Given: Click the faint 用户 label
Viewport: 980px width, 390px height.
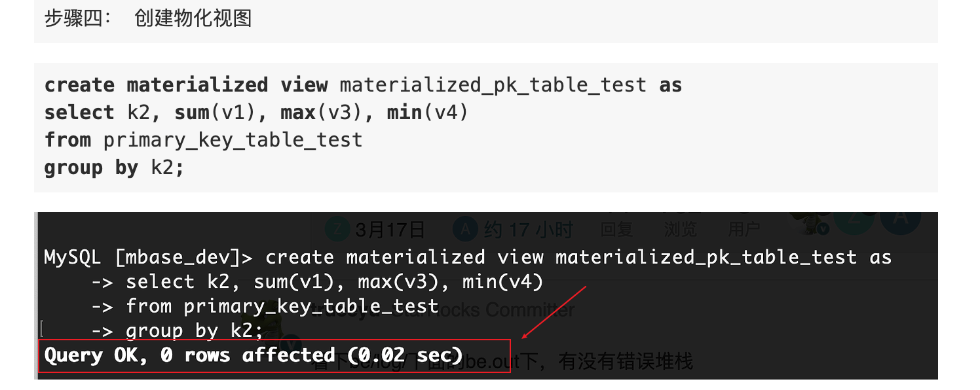Looking at the screenshot, I should tap(744, 229).
